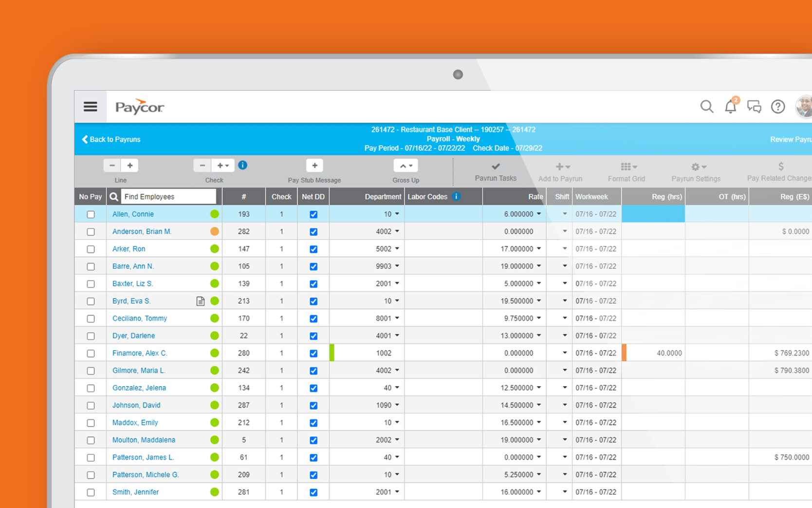The height and width of the screenshot is (508, 812).
Task: Expand the Rate dropdown for Barre, Ann N.
Action: tap(538, 266)
